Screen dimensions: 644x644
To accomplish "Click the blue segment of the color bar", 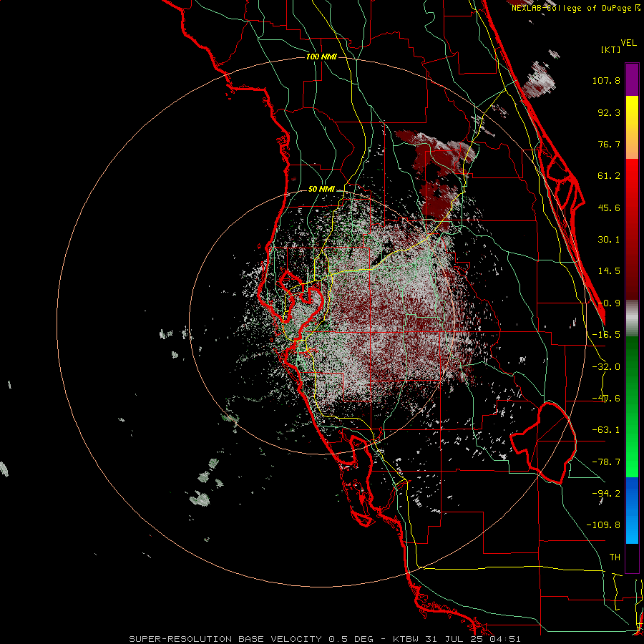I will click(632, 510).
